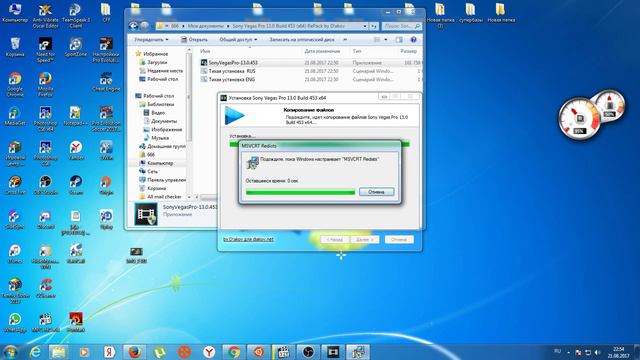Click Записать на оптический диск
The image size is (640, 360).
click(302, 40)
